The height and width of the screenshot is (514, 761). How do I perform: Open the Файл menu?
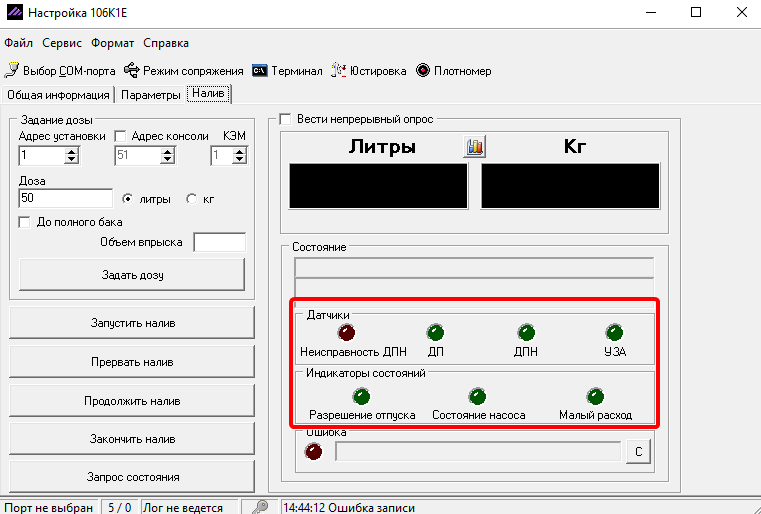tap(18, 43)
